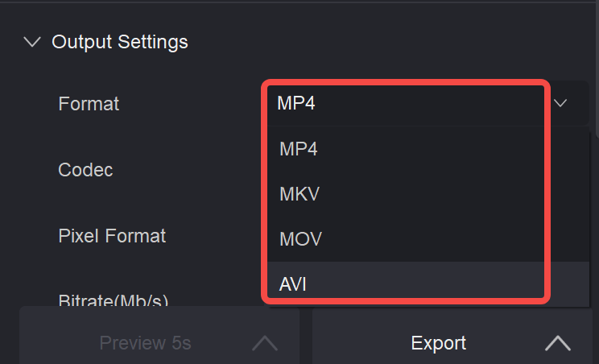Screen dimensions: 599x364
Task: Select MP4 from the format list
Action: [406, 148]
